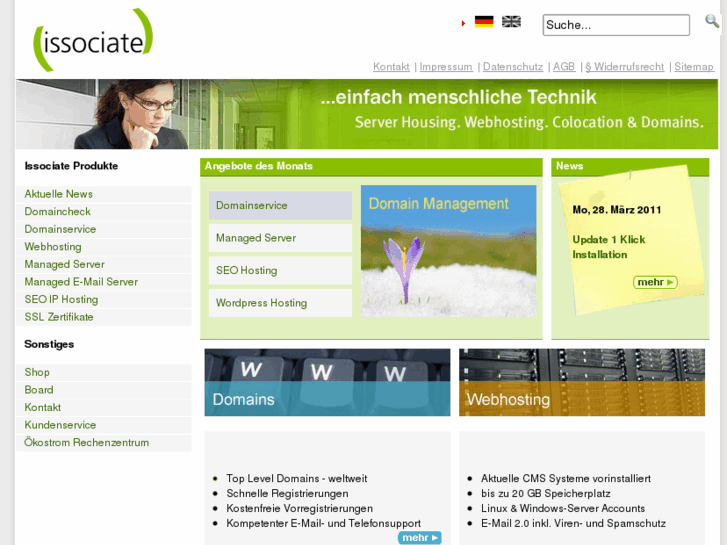The height and width of the screenshot is (545, 727).
Task: Click the mehr button on the news note
Action: click(x=655, y=282)
